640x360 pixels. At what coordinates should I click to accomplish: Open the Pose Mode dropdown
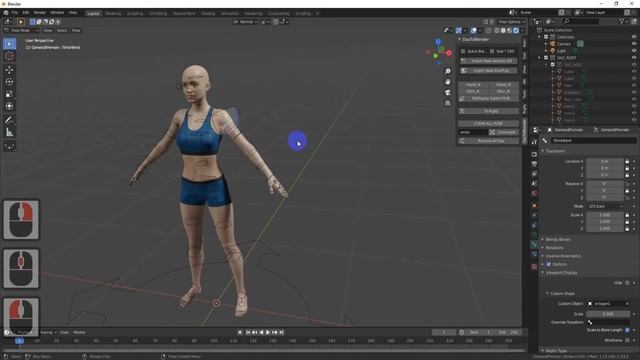[x=21, y=31]
